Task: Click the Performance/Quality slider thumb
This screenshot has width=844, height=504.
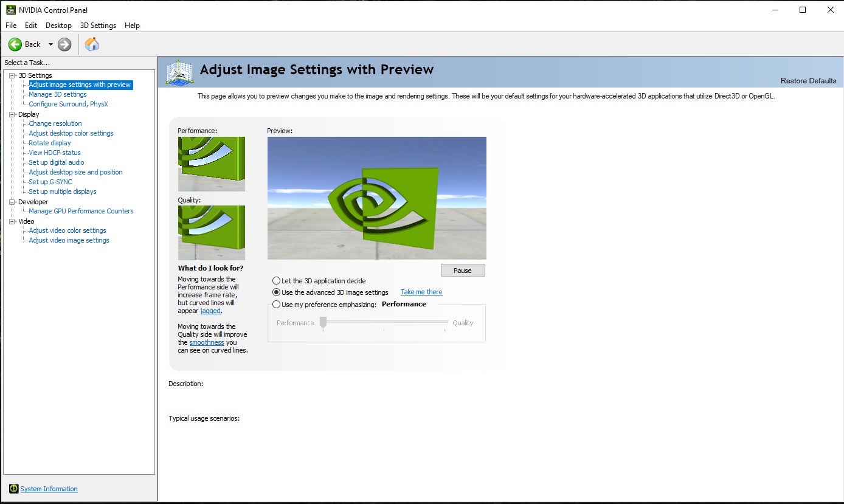Action: (323, 322)
